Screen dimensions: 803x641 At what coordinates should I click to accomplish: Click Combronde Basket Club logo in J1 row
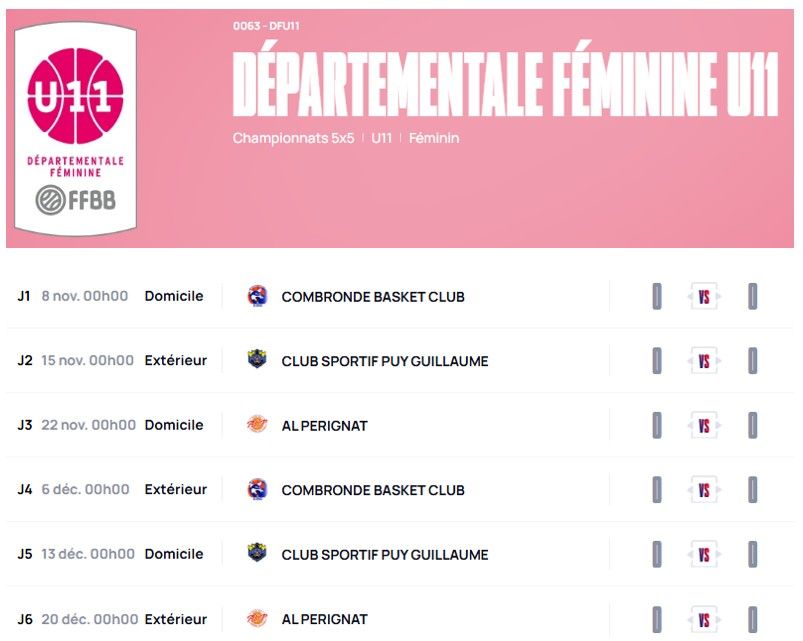coord(257,296)
